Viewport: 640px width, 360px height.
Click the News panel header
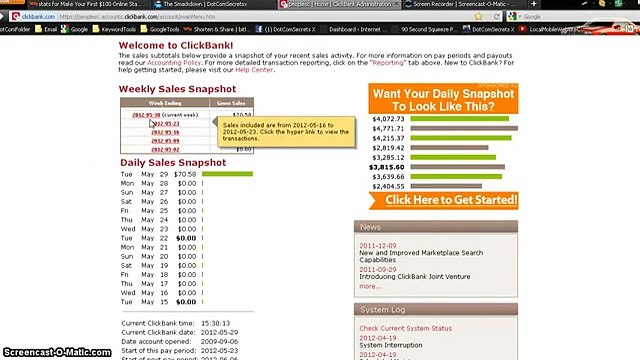pos(436,227)
